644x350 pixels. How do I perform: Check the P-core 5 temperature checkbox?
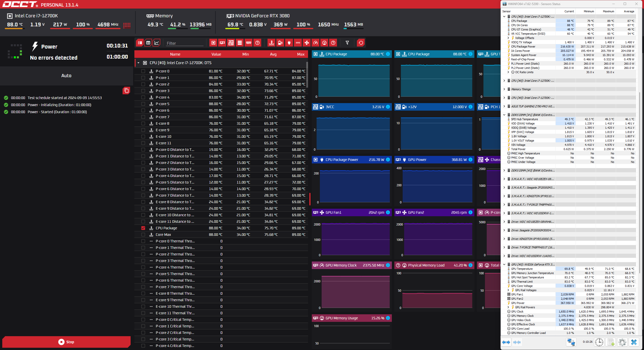[x=143, y=104]
